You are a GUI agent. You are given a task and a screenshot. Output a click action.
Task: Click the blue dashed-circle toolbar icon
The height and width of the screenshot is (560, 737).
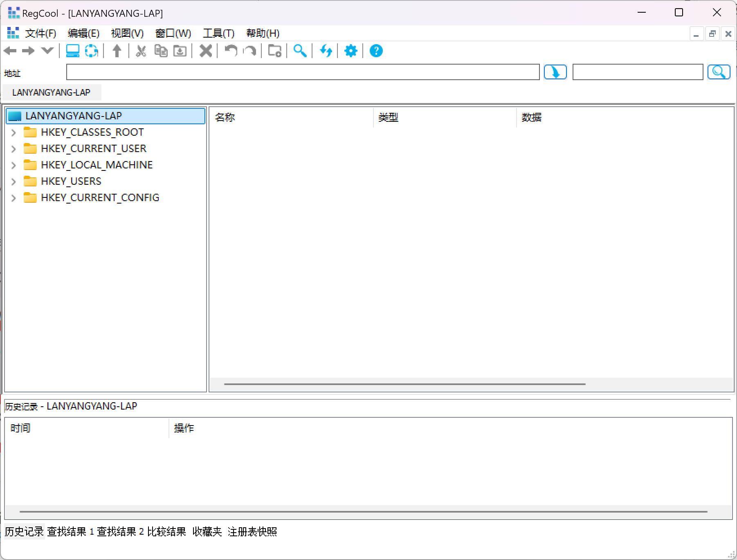coord(91,51)
